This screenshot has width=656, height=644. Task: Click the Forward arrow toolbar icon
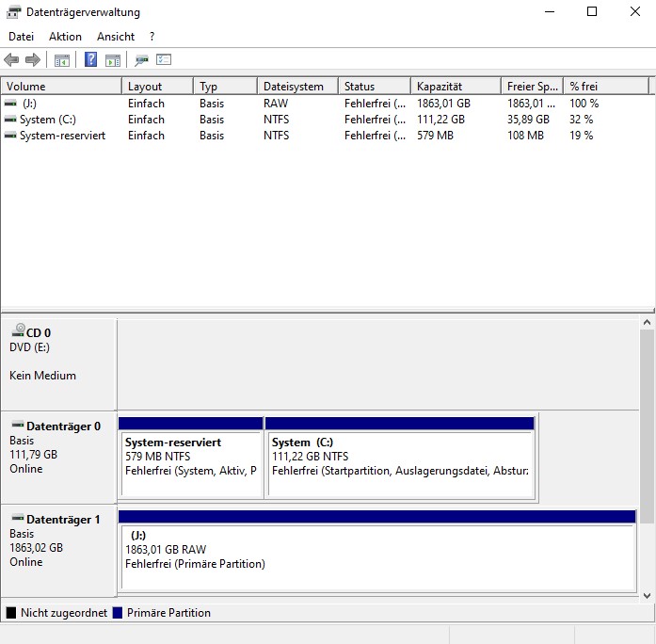pyautogui.click(x=33, y=60)
